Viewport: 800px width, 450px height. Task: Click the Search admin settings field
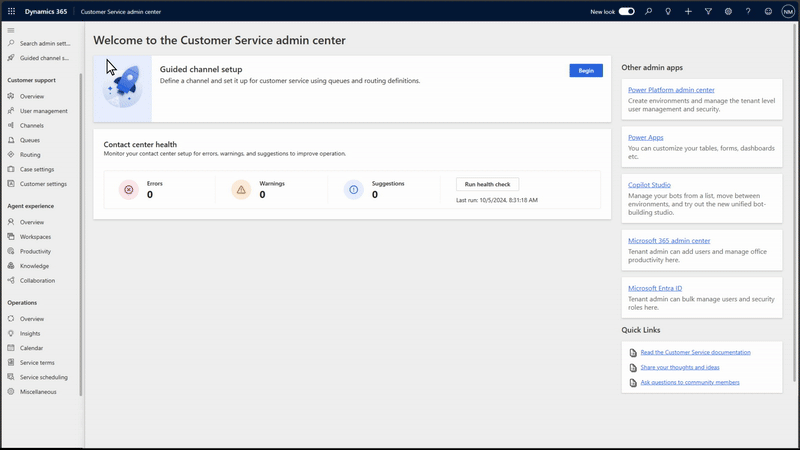point(44,44)
